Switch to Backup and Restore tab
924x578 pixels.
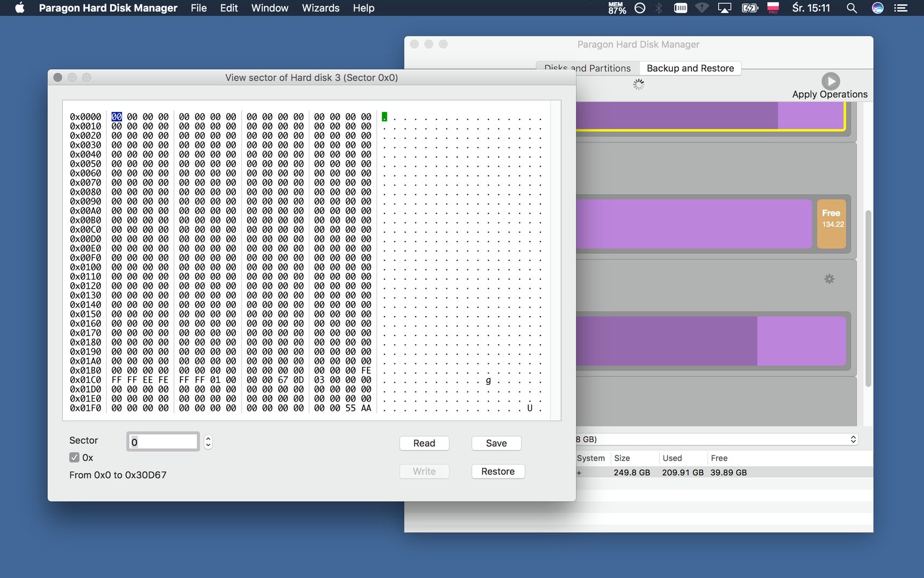(x=690, y=68)
